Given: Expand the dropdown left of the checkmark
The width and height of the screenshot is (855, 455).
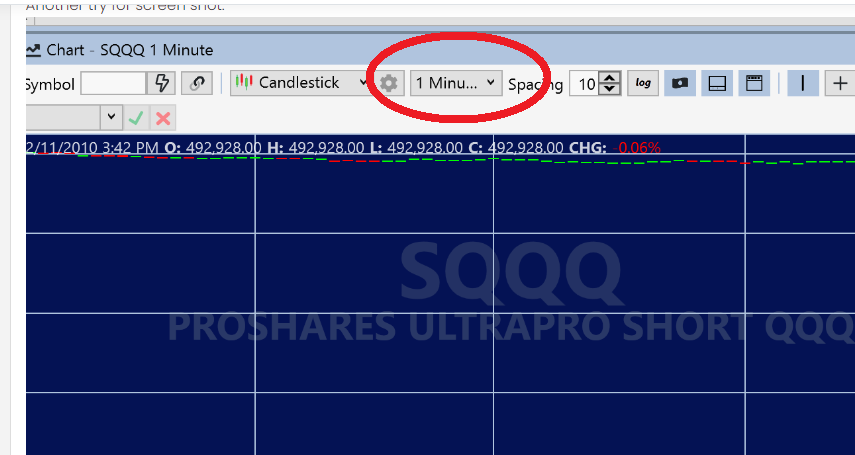Looking at the screenshot, I should 110,118.
